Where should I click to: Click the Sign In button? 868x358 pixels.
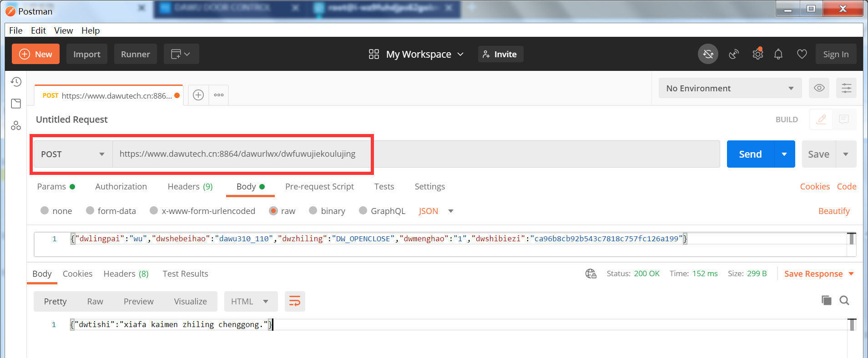tap(836, 54)
